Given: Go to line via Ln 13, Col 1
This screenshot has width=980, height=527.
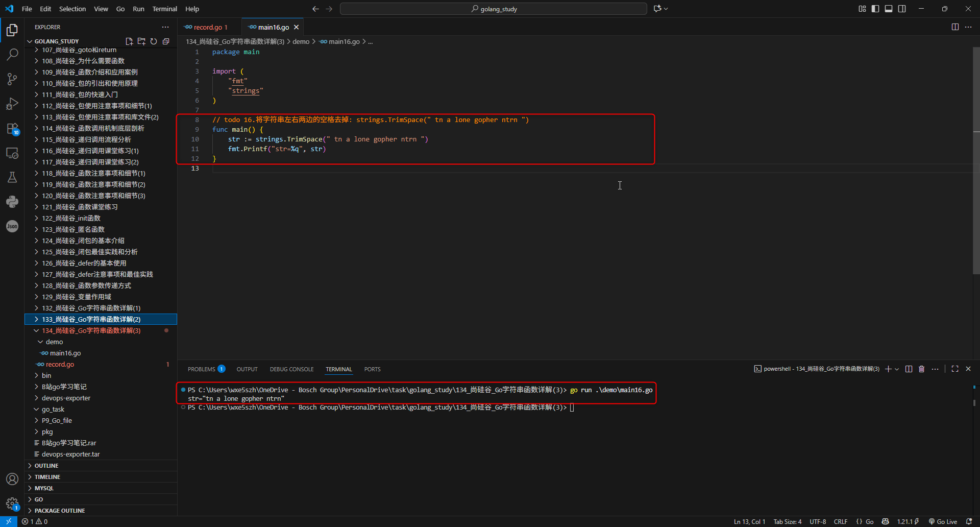Looking at the screenshot, I should [750, 521].
